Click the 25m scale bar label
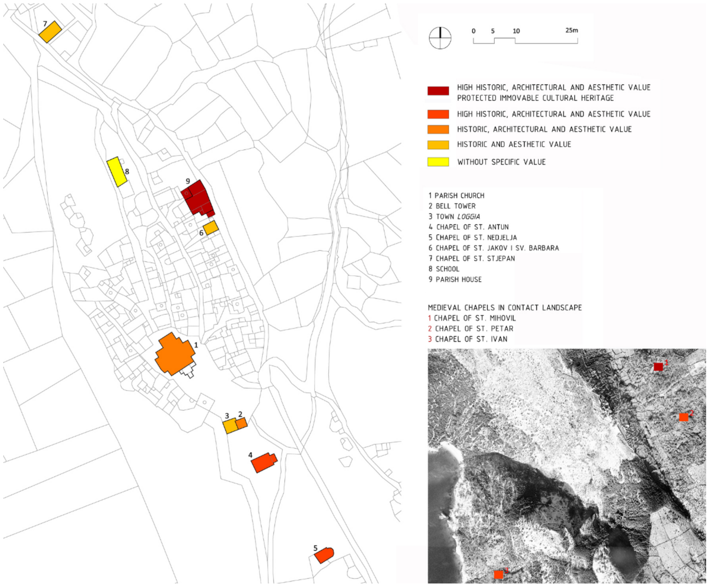 [x=571, y=30]
